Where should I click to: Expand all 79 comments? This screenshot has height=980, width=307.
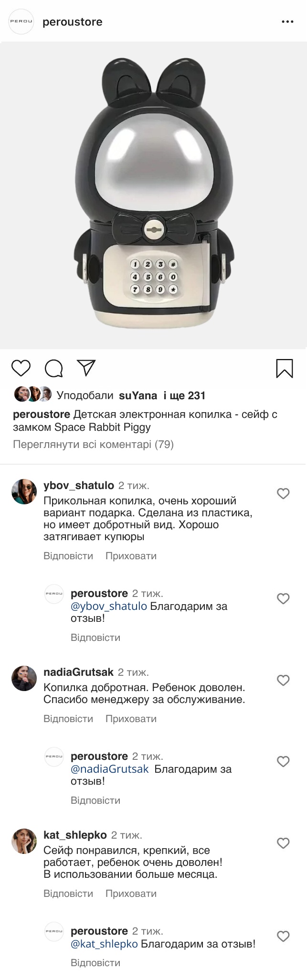point(93,445)
